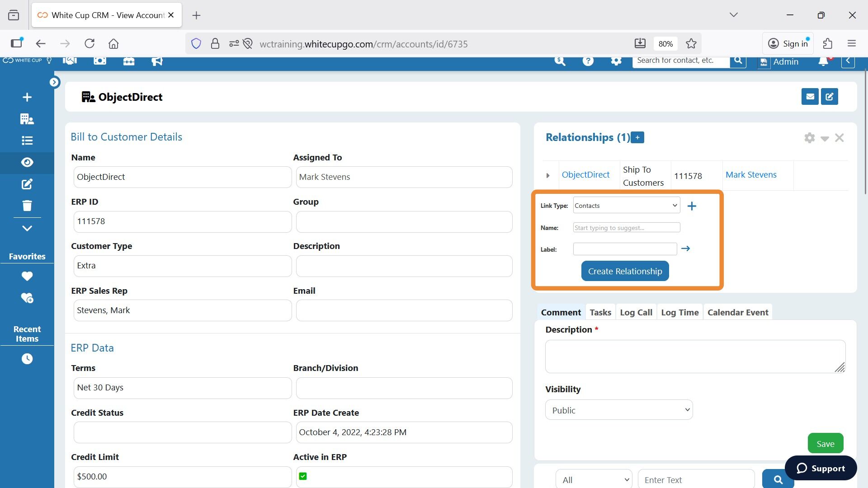Open the browser hamburger menu

pyautogui.click(x=852, y=43)
